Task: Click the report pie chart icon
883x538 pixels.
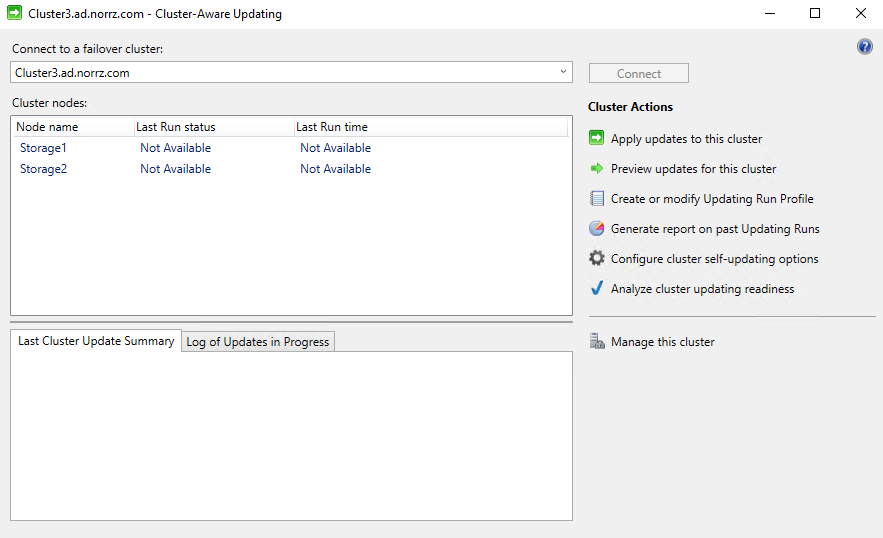Action: (597, 229)
